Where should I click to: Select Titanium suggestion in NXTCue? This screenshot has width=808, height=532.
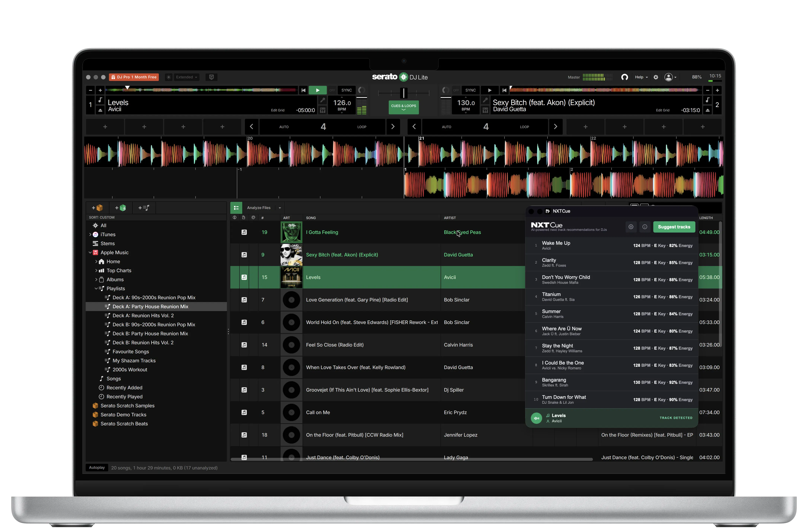[x=612, y=297]
